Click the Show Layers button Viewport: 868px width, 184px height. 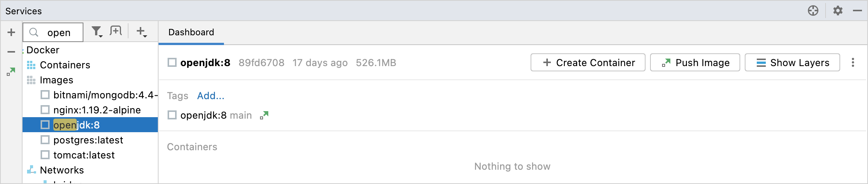(792, 62)
